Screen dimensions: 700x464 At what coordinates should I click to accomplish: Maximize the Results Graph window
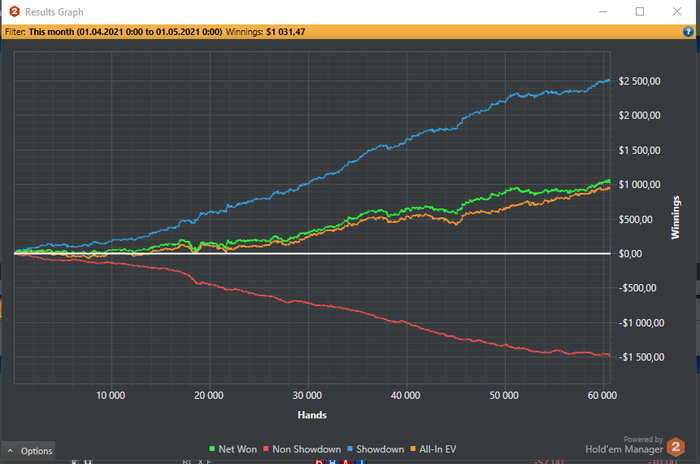pyautogui.click(x=640, y=12)
